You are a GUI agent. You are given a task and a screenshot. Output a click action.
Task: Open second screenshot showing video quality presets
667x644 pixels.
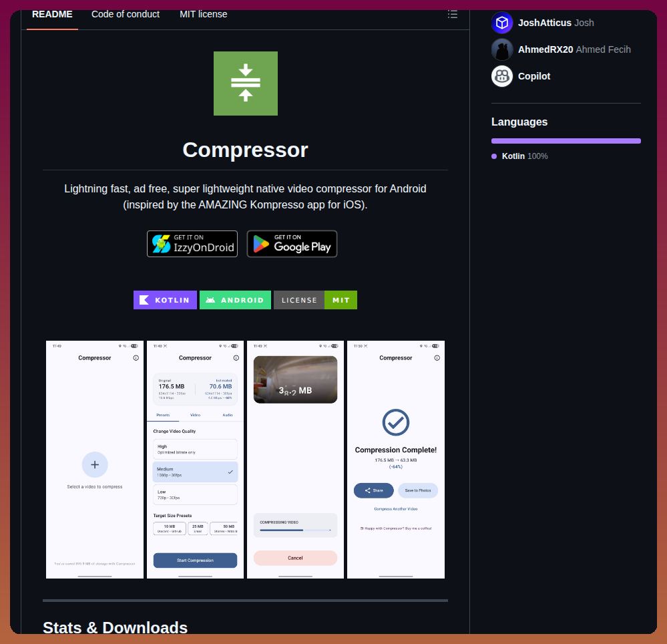coord(195,459)
